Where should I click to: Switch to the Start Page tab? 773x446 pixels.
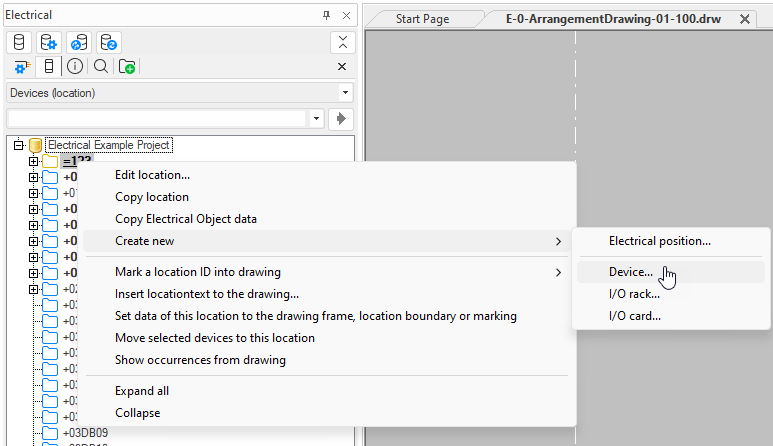pos(422,19)
